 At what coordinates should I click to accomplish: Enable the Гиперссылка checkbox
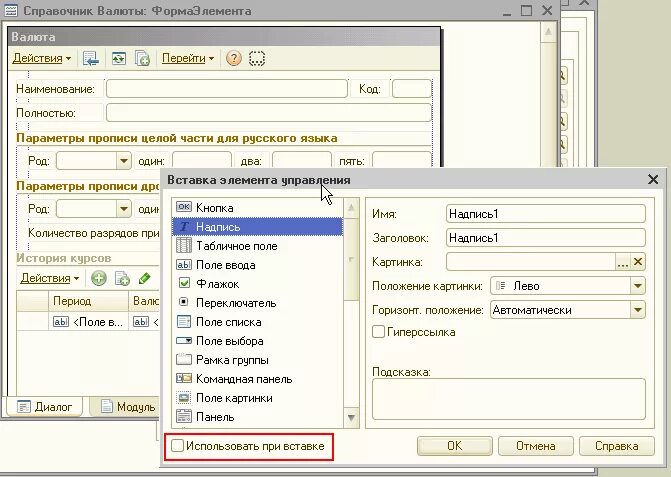click(x=378, y=332)
